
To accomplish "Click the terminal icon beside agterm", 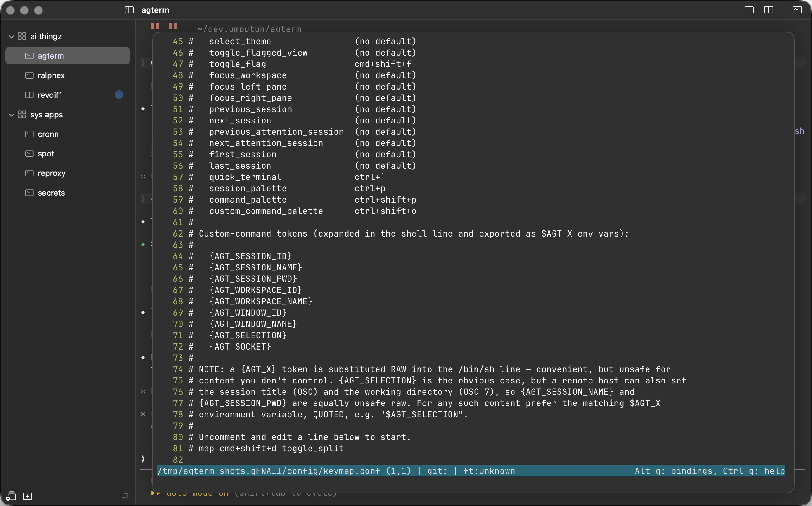I will (29, 56).
